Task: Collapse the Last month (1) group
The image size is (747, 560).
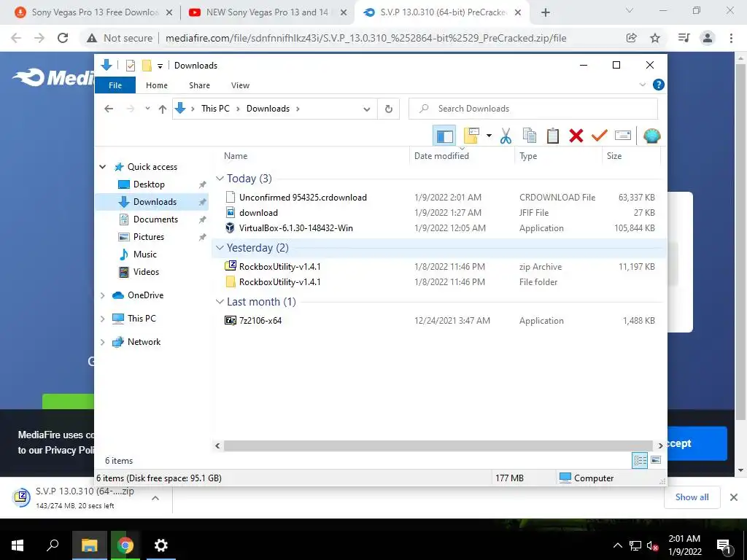Action: tap(220, 302)
